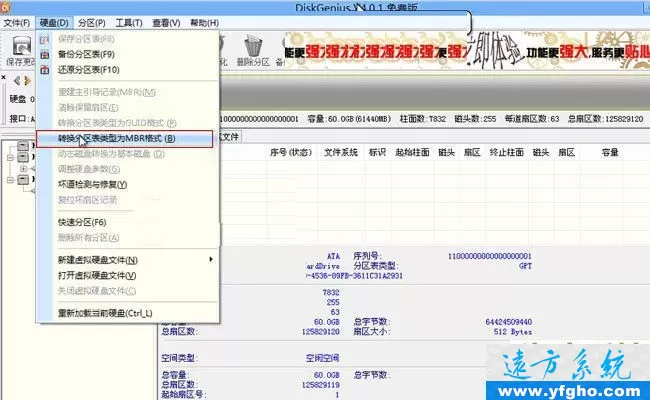650x400 pixels.
Task: Click the 备份分区表 menu item icon
Action: [x=44, y=54]
